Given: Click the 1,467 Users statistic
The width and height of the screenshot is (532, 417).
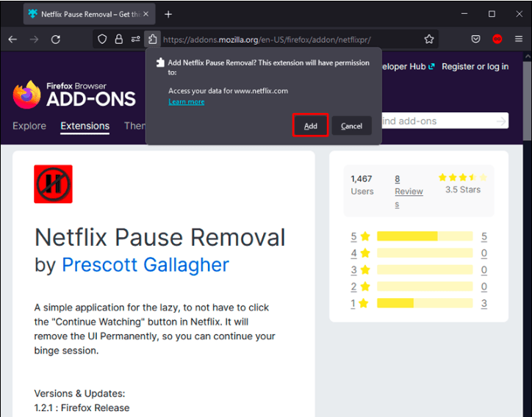Looking at the screenshot, I should pos(362,185).
